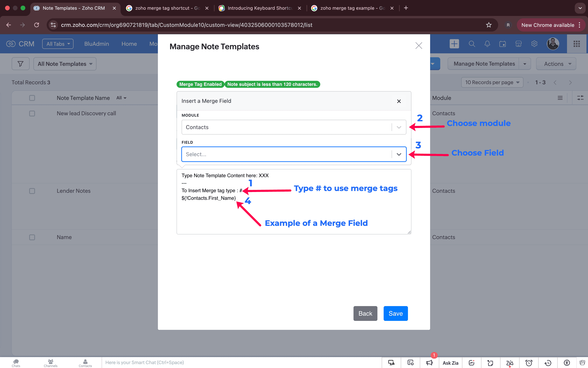
Task: Expand the Actions dropdown
Action: click(x=556, y=64)
